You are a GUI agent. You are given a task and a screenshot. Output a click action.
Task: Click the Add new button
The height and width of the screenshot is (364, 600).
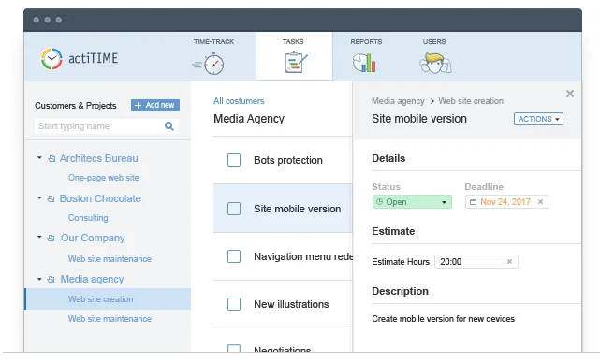(155, 105)
